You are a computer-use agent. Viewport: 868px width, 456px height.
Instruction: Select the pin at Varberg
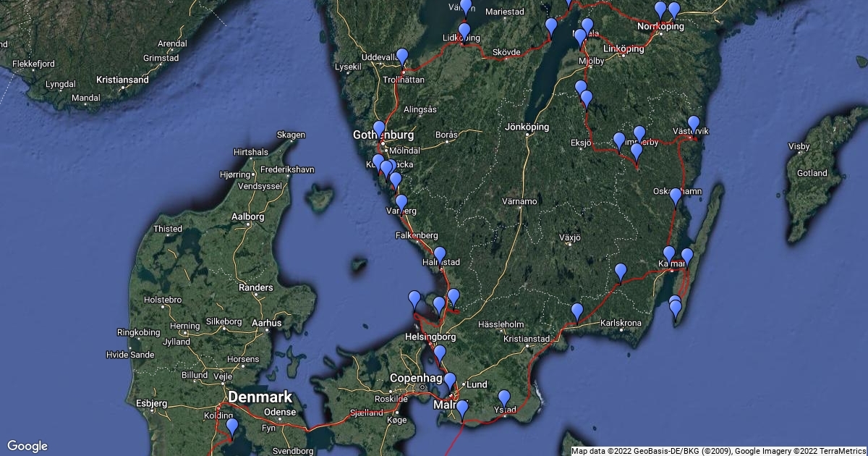(x=401, y=203)
